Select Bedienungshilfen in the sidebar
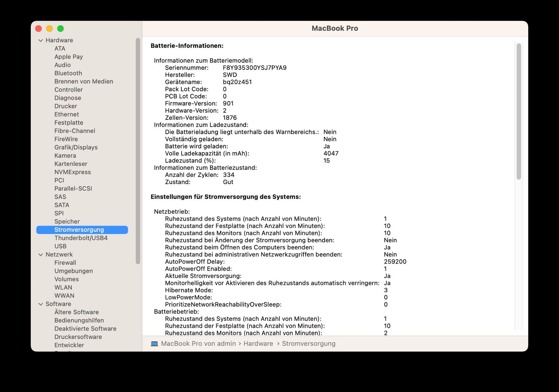The height and width of the screenshot is (392, 559). tap(79, 320)
